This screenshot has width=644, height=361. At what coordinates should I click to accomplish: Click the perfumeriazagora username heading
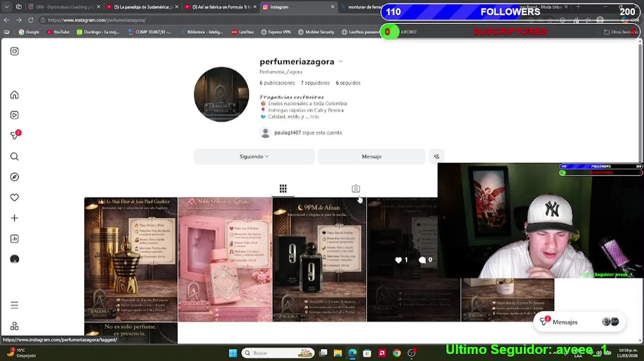click(297, 62)
